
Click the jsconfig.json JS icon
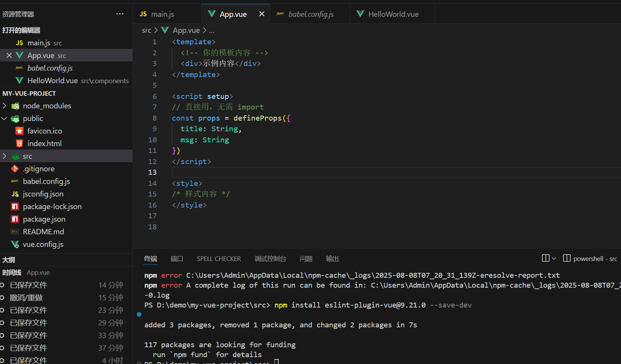point(15,194)
